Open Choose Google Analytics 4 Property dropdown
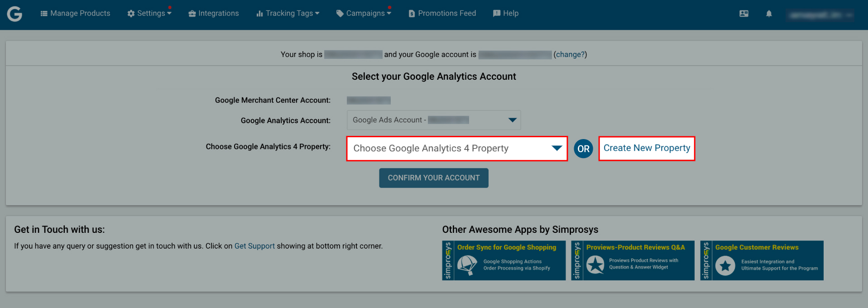The image size is (868, 308). pos(457,149)
